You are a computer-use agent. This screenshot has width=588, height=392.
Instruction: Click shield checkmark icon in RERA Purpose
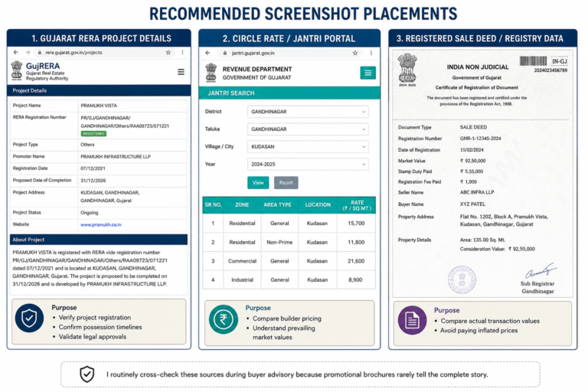[x=29, y=318]
